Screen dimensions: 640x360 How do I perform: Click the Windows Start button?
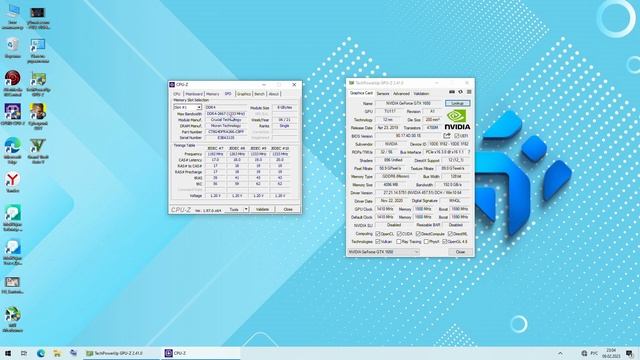coord(7,353)
